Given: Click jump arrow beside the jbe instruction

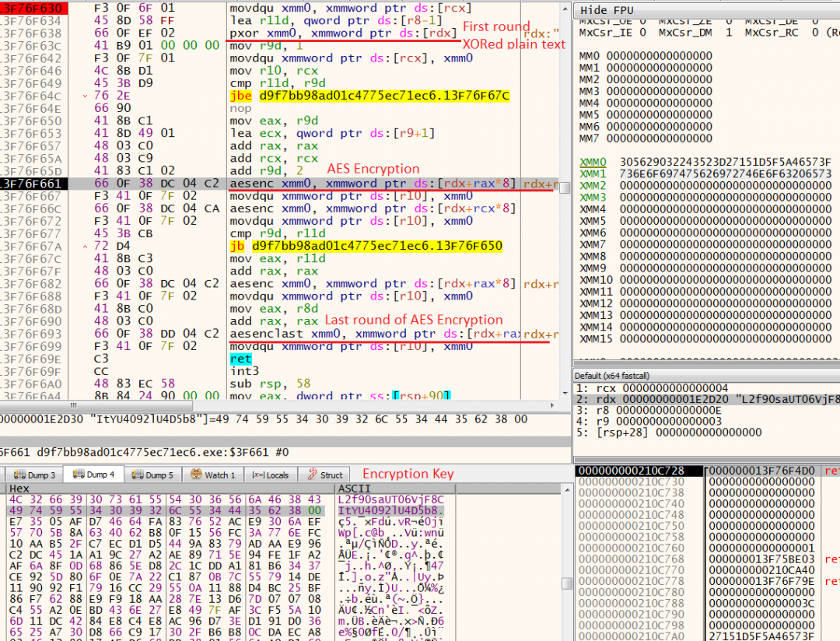Looking at the screenshot, I should (x=86, y=96).
